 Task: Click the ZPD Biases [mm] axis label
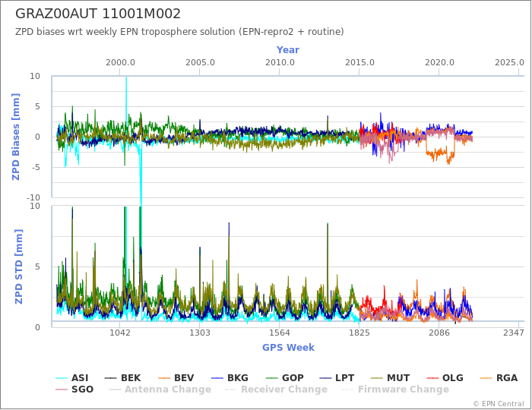click(x=16, y=137)
